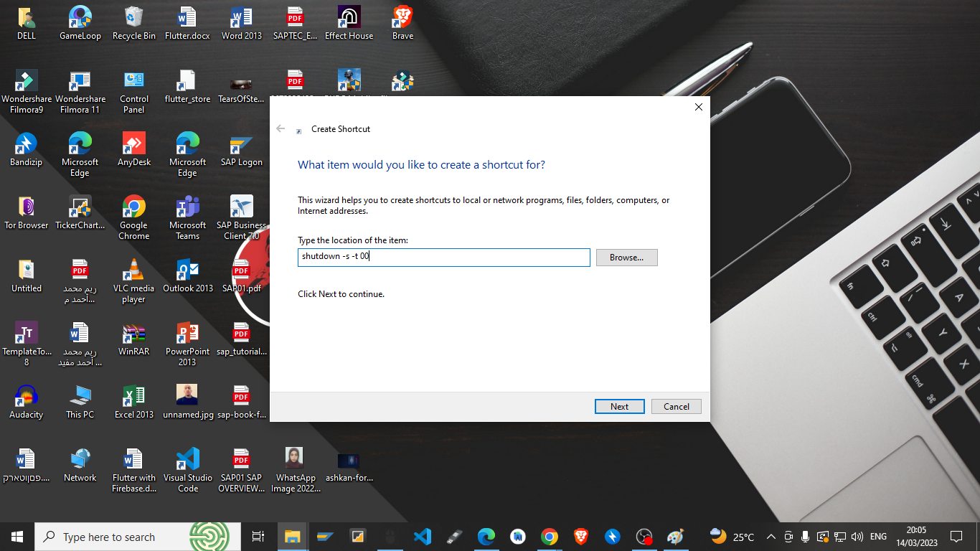Select the Network desktop icon
Screen dimensions: 980x551
[x=80, y=465]
